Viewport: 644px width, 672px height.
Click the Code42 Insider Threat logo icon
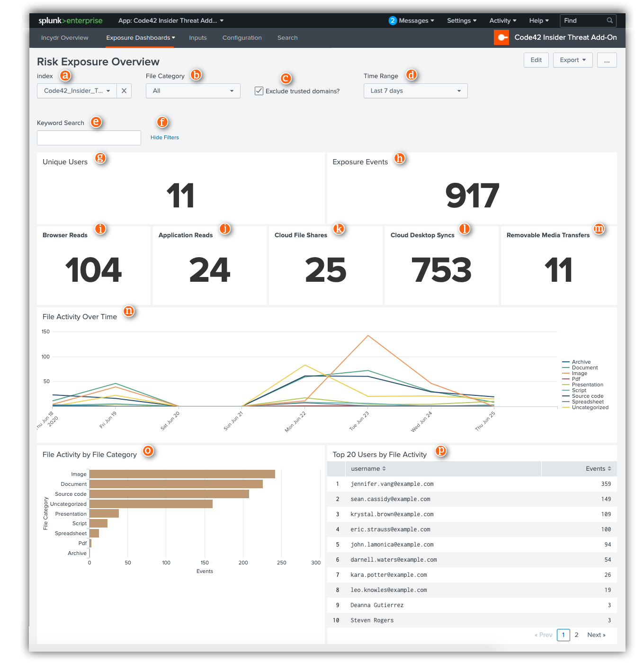501,37
